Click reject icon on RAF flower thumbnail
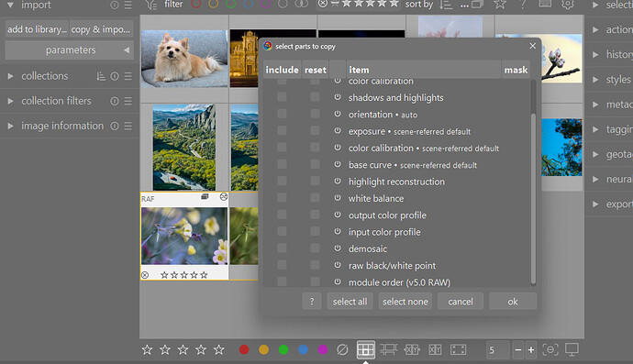 click(x=145, y=275)
